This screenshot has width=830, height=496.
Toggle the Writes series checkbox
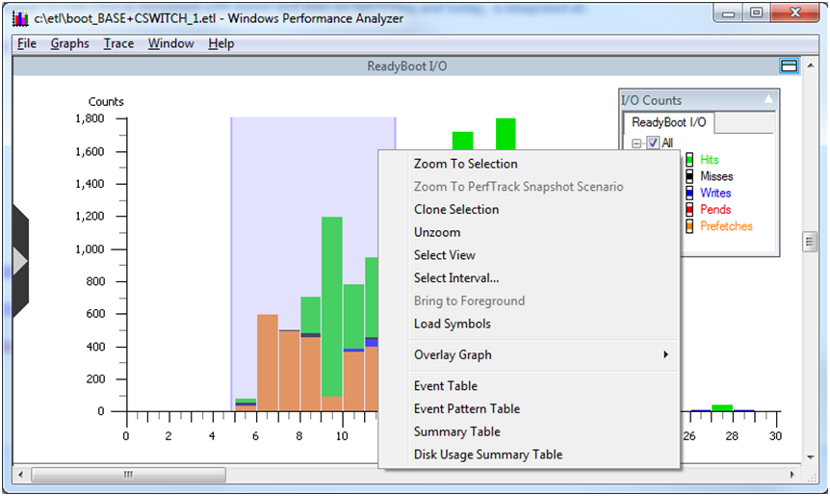tap(689, 193)
